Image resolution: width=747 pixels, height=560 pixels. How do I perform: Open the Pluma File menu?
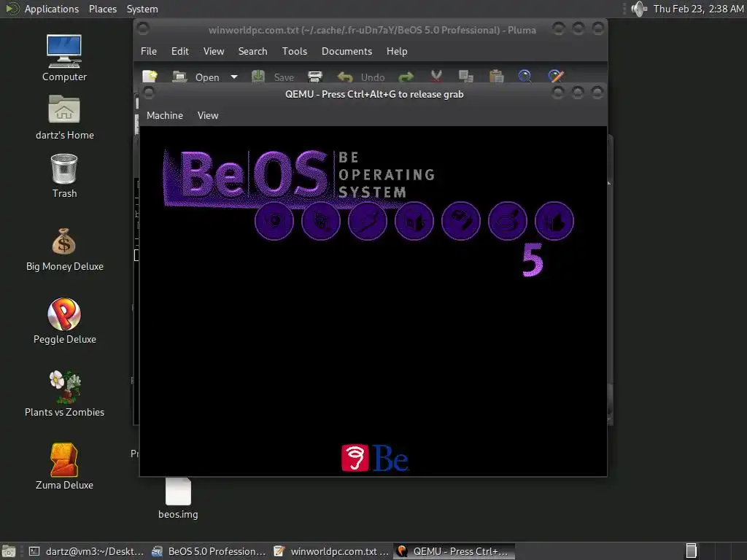coord(149,51)
